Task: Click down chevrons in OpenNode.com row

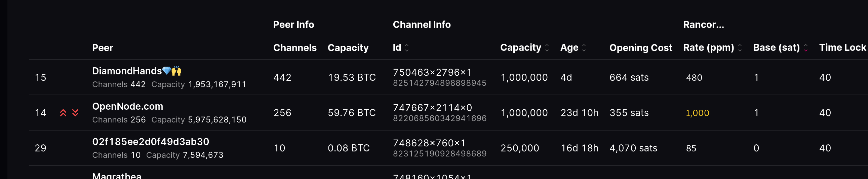Action: 76,113
